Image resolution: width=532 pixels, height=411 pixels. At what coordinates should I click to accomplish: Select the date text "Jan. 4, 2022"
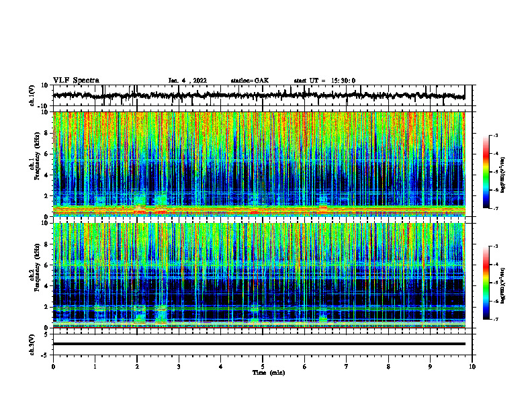(187, 81)
